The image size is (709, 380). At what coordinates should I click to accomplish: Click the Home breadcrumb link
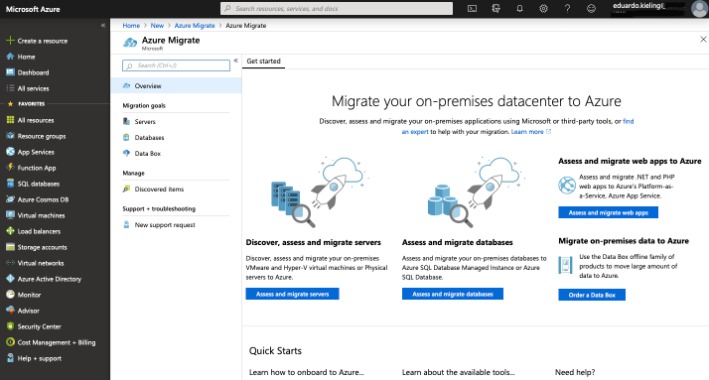click(x=131, y=26)
